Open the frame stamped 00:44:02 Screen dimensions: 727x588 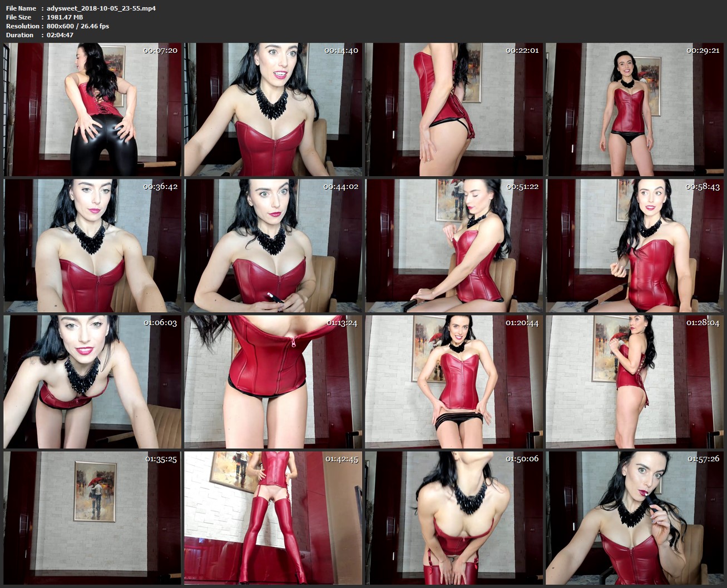pos(273,246)
